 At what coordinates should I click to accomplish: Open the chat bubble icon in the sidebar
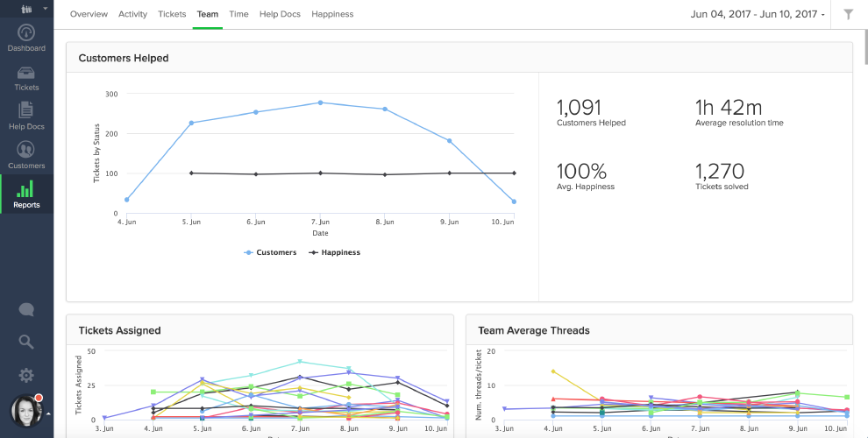26,309
